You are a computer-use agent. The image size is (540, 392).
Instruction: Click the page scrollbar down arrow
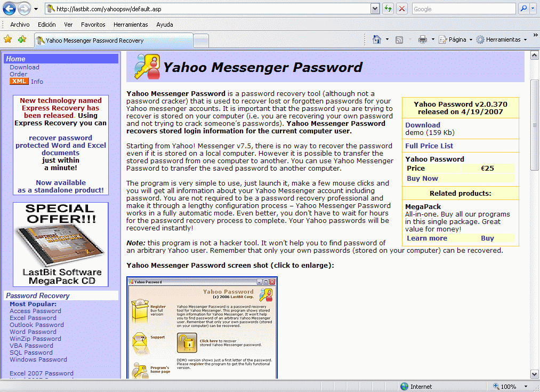click(534, 374)
